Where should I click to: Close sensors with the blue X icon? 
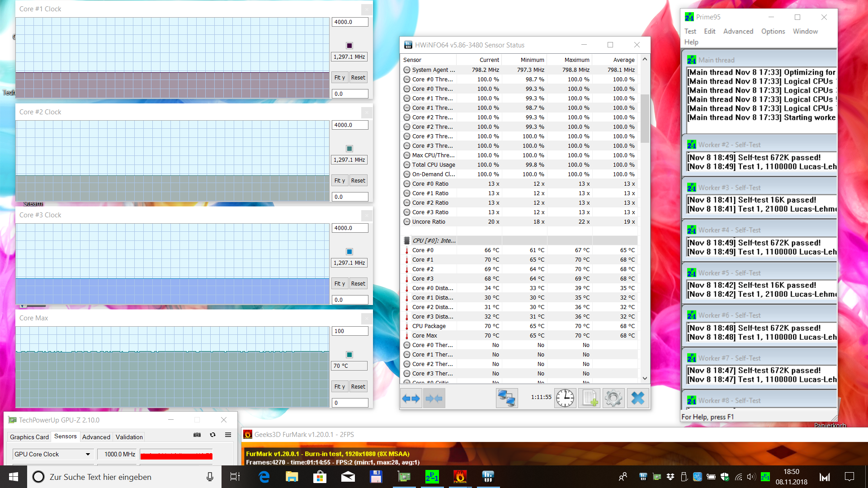point(637,398)
